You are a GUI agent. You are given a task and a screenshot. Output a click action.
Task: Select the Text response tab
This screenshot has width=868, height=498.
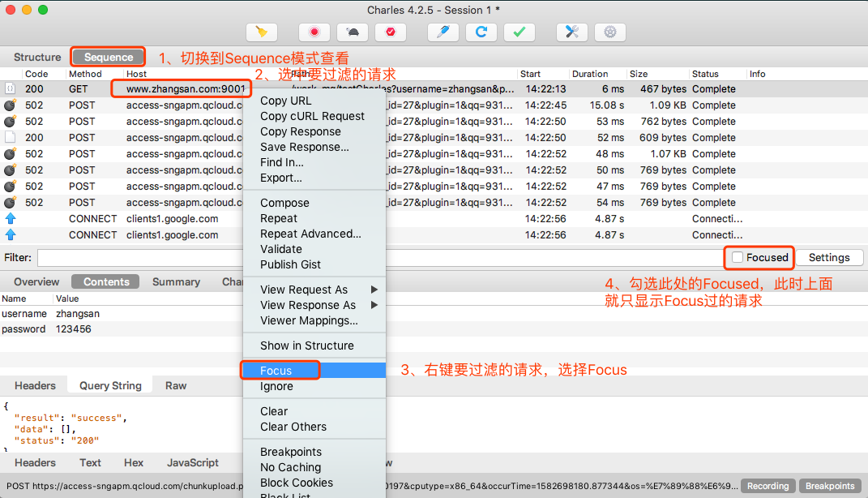(x=90, y=462)
